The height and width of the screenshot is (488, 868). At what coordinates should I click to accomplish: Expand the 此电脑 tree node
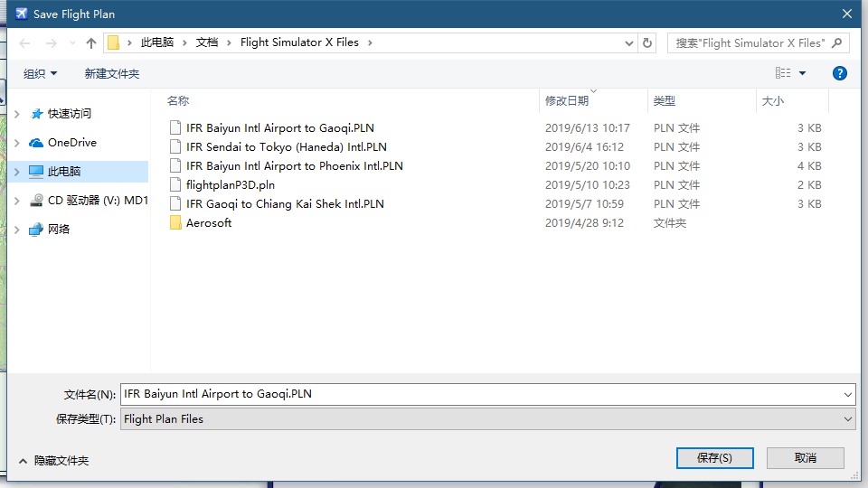point(16,172)
